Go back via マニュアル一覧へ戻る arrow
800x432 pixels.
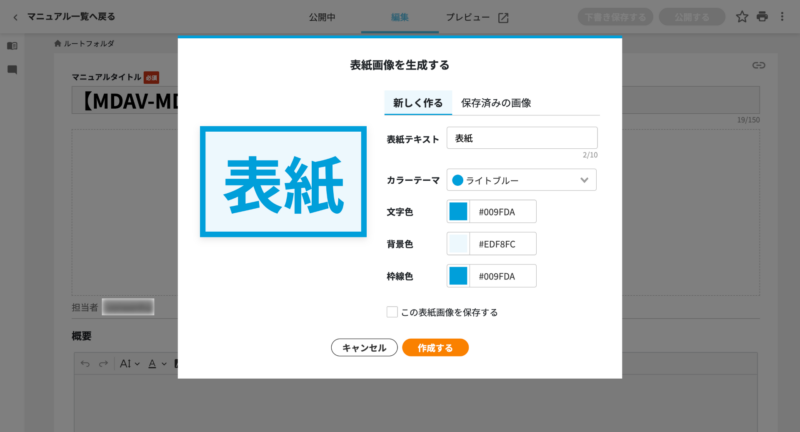pyautogui.click(x=15, y=17)
